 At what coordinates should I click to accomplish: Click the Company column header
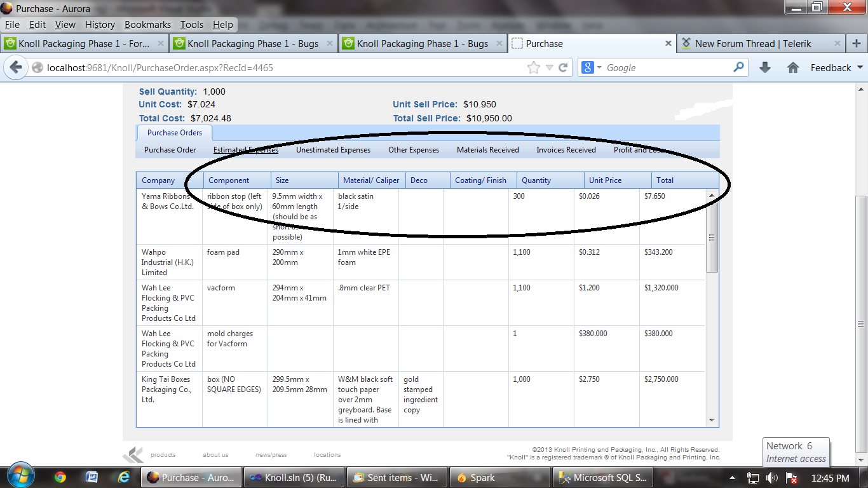[170, 180]
